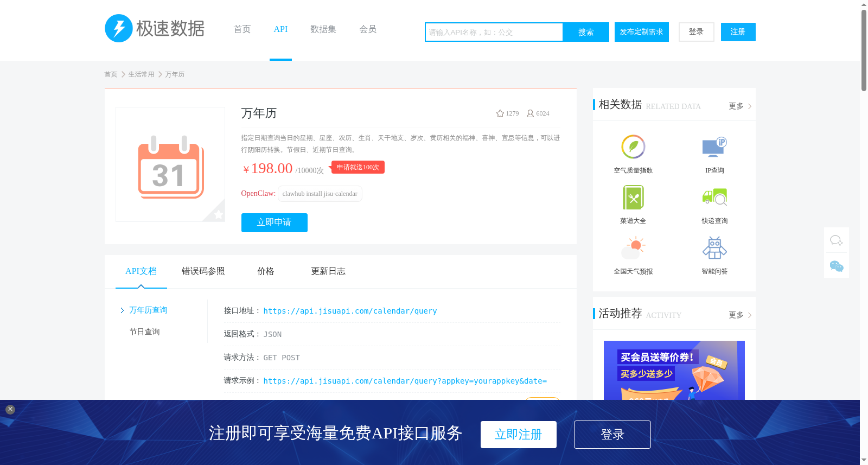
Task: Select 节日查询 in side list
Action: 144,332
